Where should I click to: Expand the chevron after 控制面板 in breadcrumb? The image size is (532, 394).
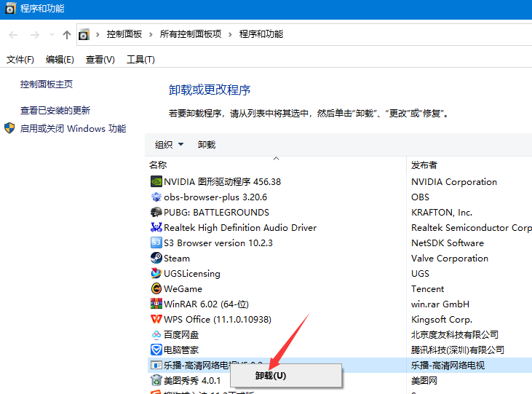point(151,34)
